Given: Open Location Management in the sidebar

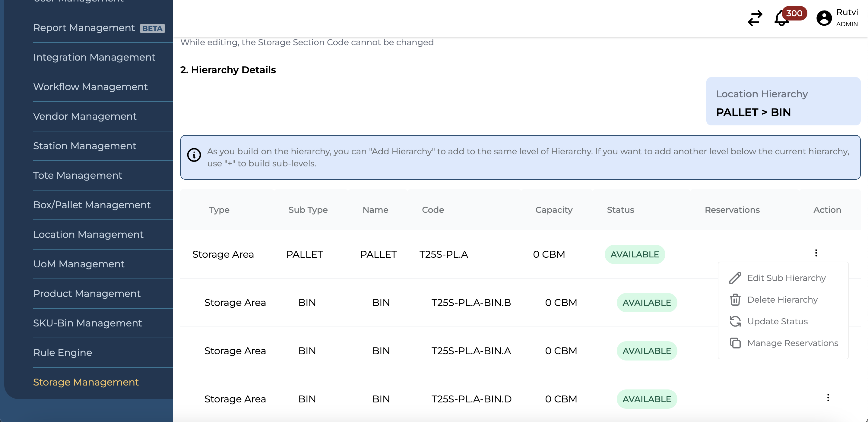Looking at the screenshot, I should (x=88, y=235).
